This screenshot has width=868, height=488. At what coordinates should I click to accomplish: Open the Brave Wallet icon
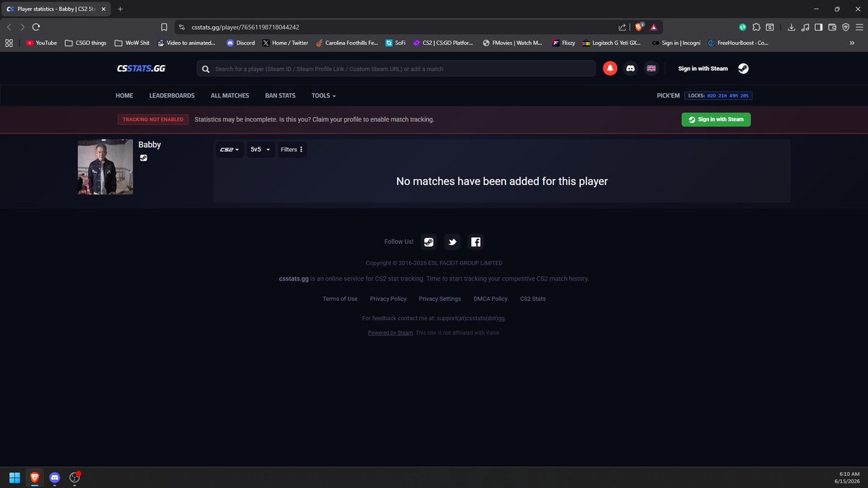pyautogui.click(x=832, y=27)
